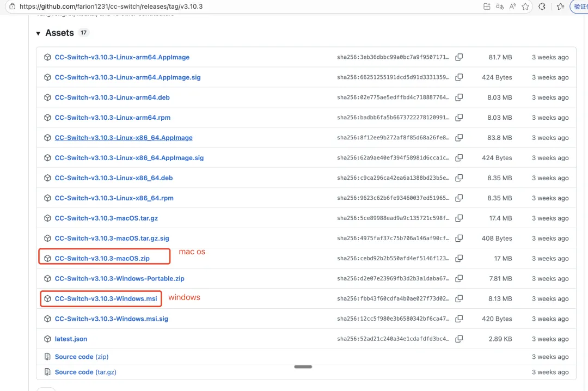Click the horizontal scrollbar thumb below assets

coord(303,366)
